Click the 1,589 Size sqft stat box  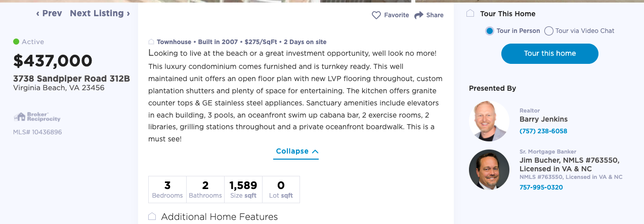point(243,190)
